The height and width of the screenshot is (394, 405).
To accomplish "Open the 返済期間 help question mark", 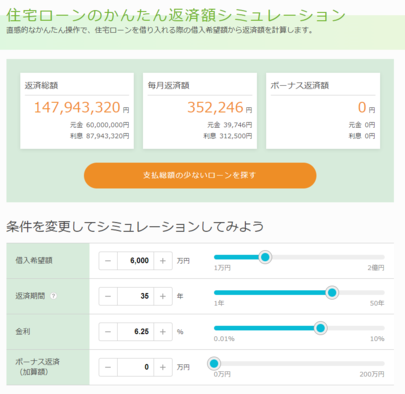I will click(x=53, y=296).
